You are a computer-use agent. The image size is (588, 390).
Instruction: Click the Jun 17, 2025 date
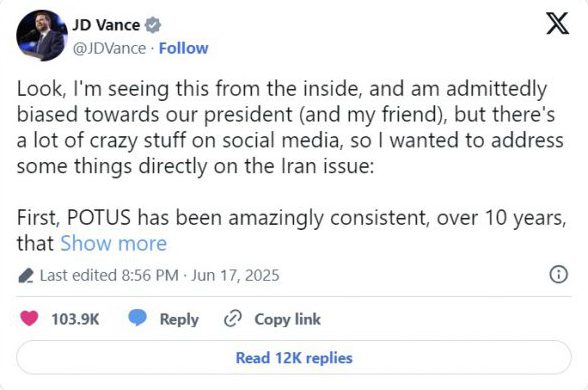coord(235,275)
